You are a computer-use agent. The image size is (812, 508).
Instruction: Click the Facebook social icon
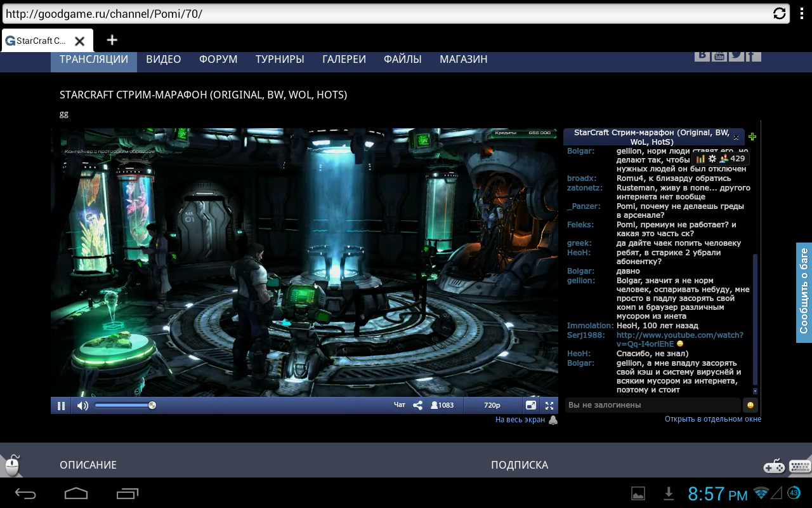click(753, 56)
